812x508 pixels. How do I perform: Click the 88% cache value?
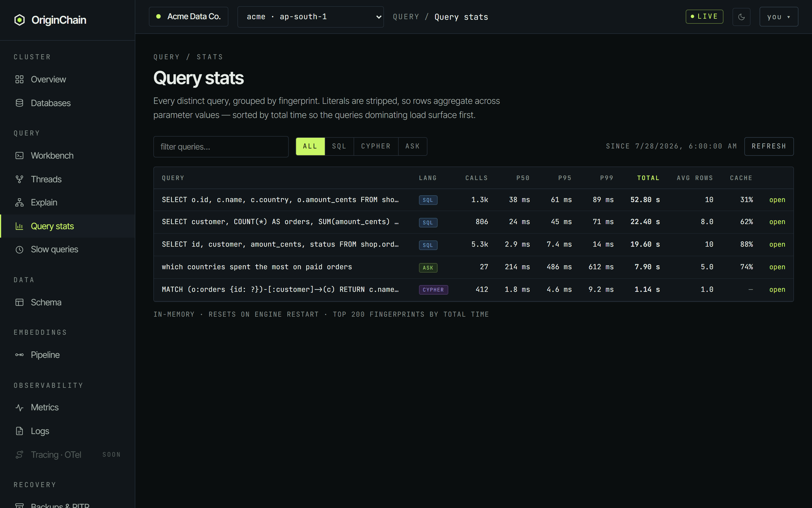click(747, 245)
